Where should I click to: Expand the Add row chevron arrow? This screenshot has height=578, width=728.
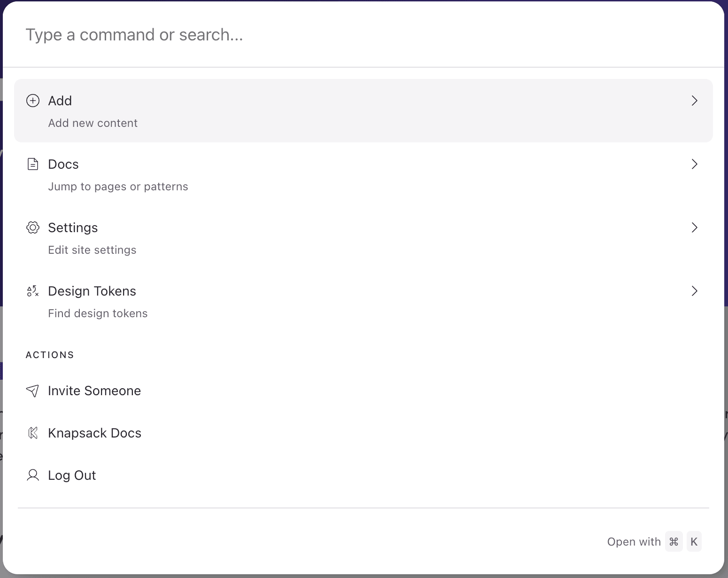point(695,101)
